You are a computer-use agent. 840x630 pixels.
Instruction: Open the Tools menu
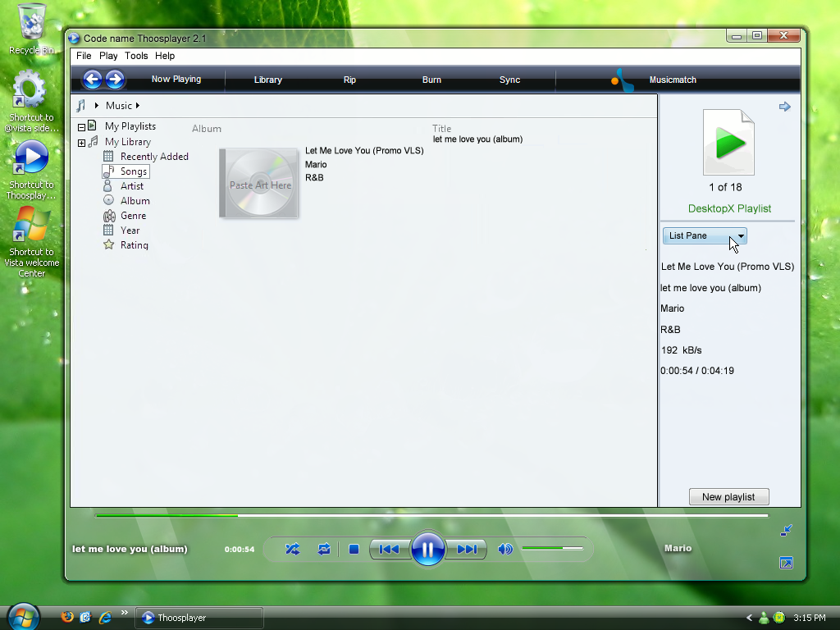pos(136,56)
